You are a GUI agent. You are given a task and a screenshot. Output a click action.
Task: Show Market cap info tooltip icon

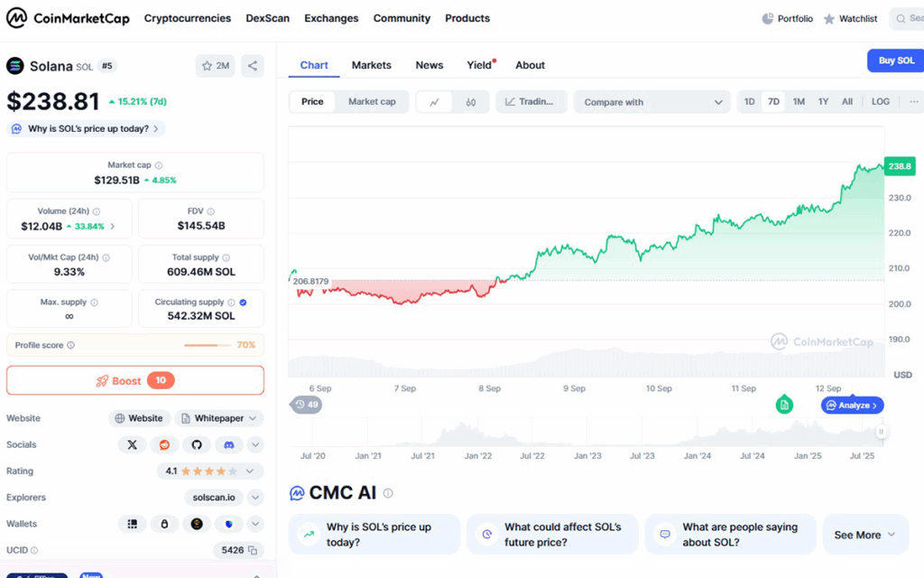(159, 165)
